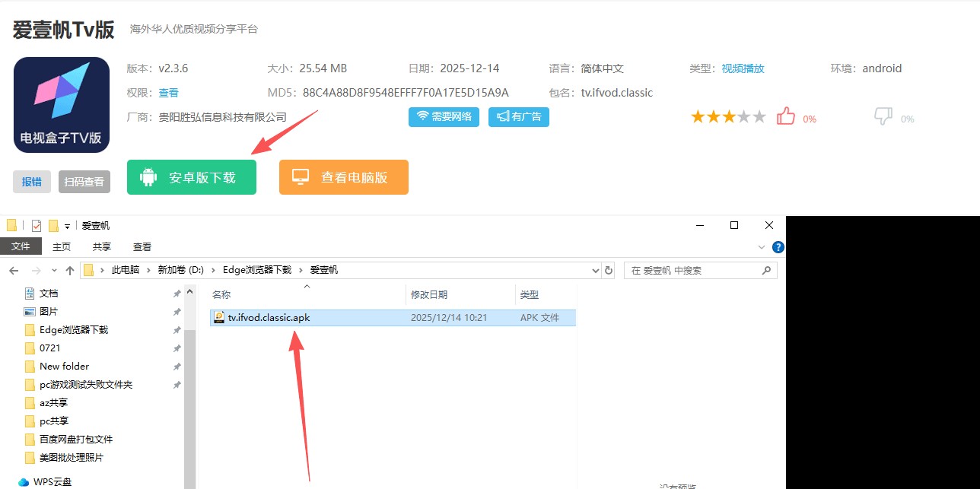
Task: Open the recent locations dropdown arrow
Action: (x=53, y=270)
